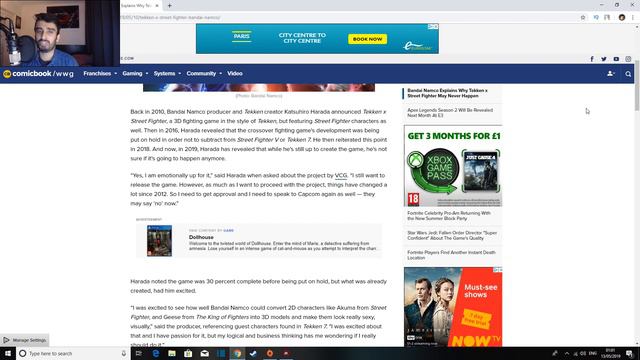Follow the VCG link in the article

[341, 176]
